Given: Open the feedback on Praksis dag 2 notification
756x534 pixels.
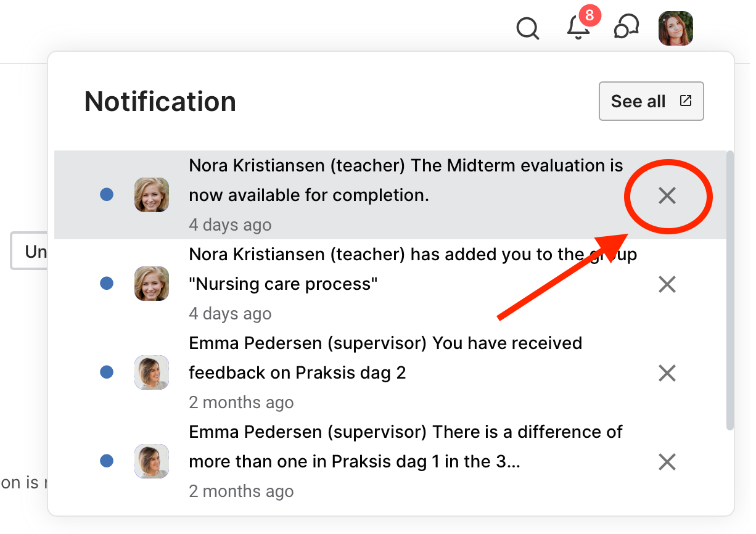Looking at the screenshot, I should tap(385, 358).
